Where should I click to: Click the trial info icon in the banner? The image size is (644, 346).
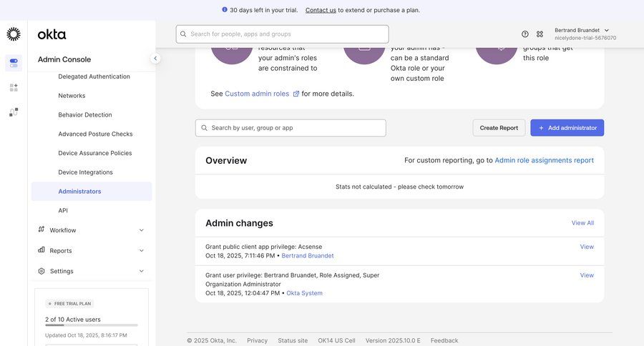(225, 9)
